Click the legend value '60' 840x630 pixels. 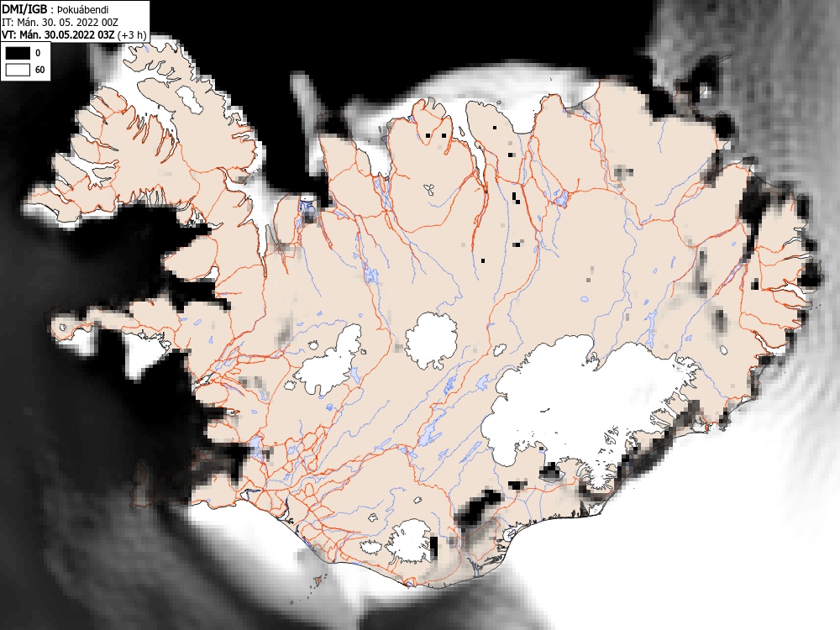click(39, 70)
